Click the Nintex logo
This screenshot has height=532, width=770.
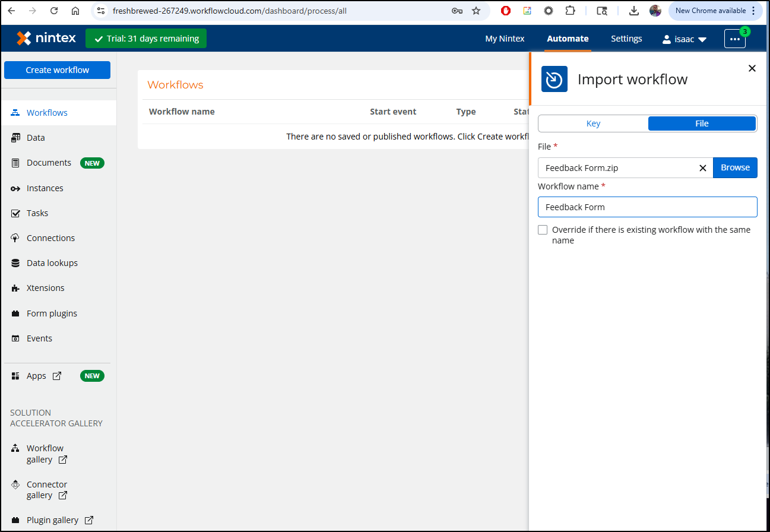pos(47,38)
